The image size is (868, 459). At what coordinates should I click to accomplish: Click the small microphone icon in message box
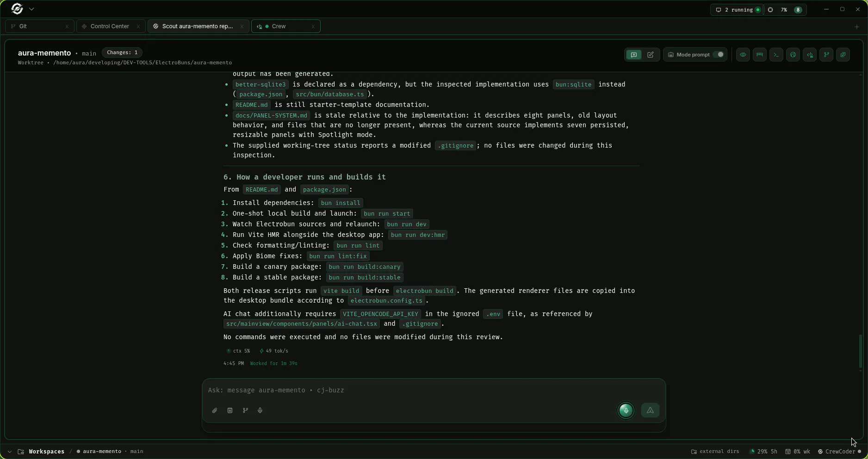pyautogui.click(x=260, y=410)
